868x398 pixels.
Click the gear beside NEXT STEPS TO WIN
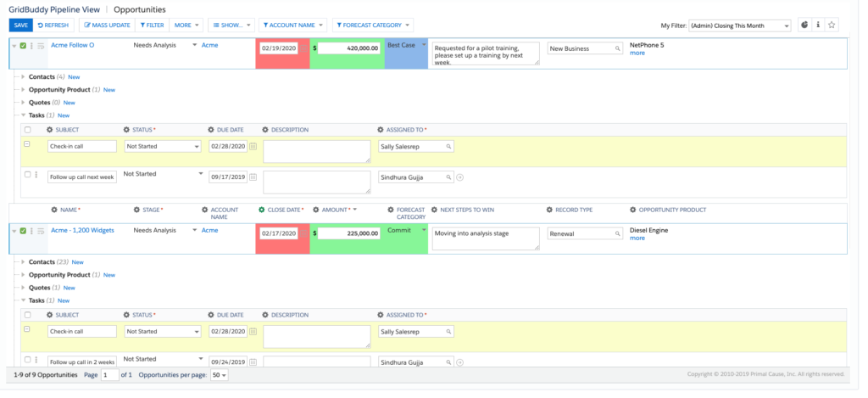[x=434, y=210]
